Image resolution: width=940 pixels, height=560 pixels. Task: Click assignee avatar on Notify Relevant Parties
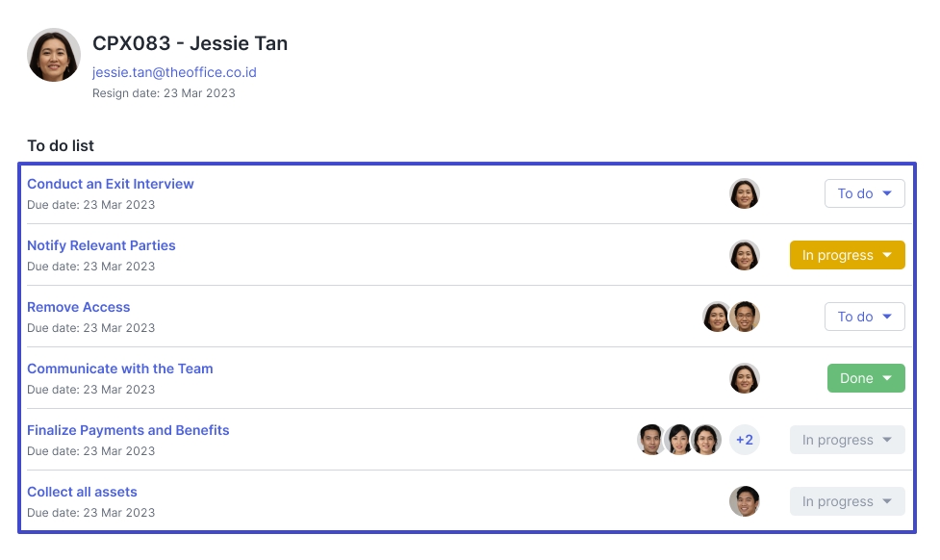click(x=744, y=255)
